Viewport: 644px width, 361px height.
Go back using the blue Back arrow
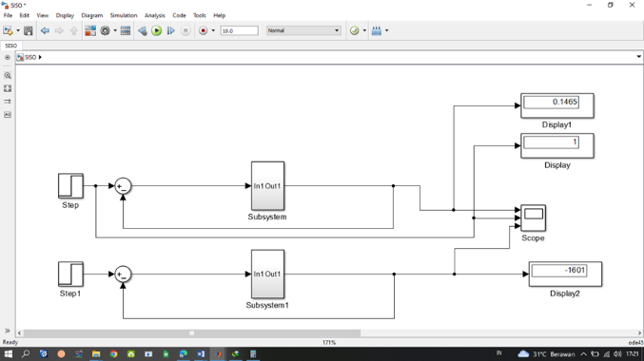(45, 30)
